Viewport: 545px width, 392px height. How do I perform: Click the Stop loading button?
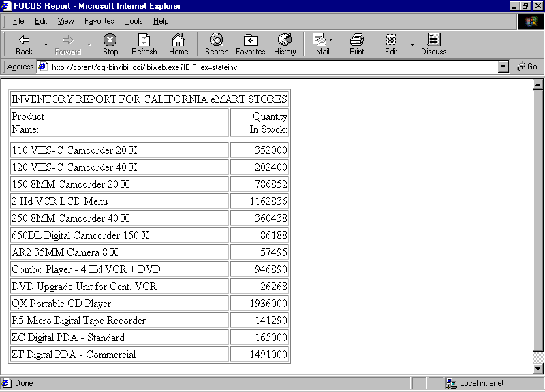tap(110, 44)
